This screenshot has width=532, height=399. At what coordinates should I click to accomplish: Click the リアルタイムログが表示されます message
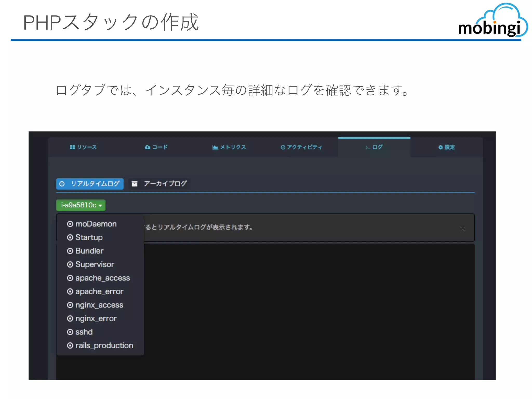(x=205, y=227)
